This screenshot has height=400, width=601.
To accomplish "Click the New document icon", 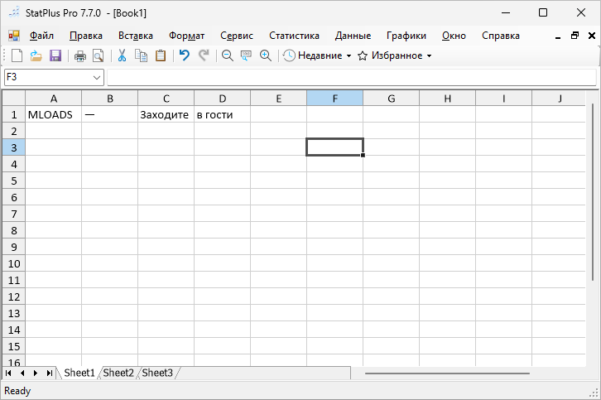I will coord(17,56).
